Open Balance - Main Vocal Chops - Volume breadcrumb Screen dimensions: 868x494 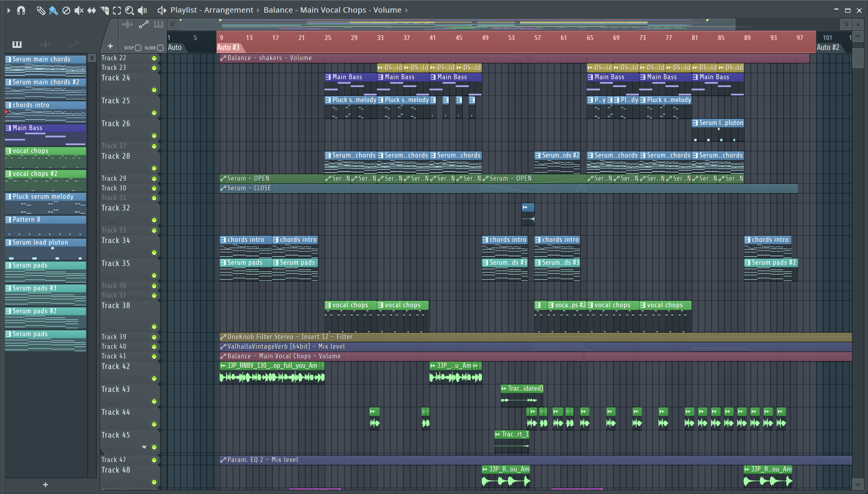pos(332,10)
